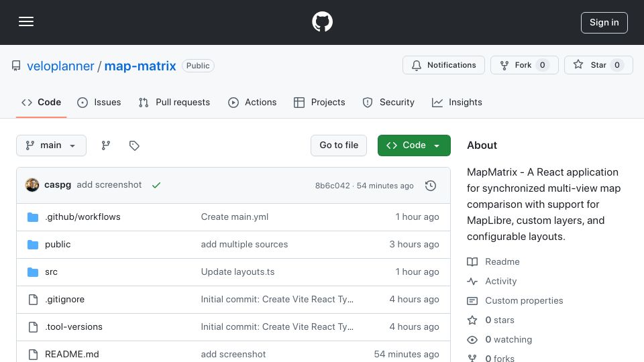Open the caspg author link
Image resolution: width=644 pixels, height=362 pixels.
[58, 185]
